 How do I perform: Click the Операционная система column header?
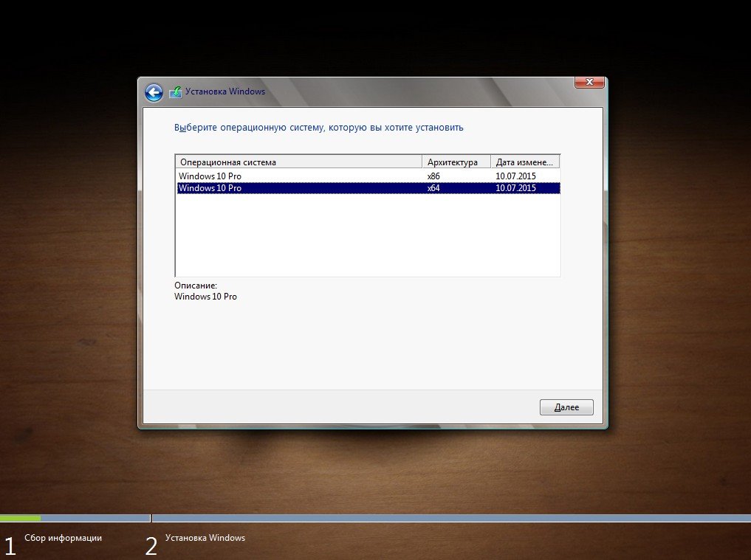click(x=299, y=162)
